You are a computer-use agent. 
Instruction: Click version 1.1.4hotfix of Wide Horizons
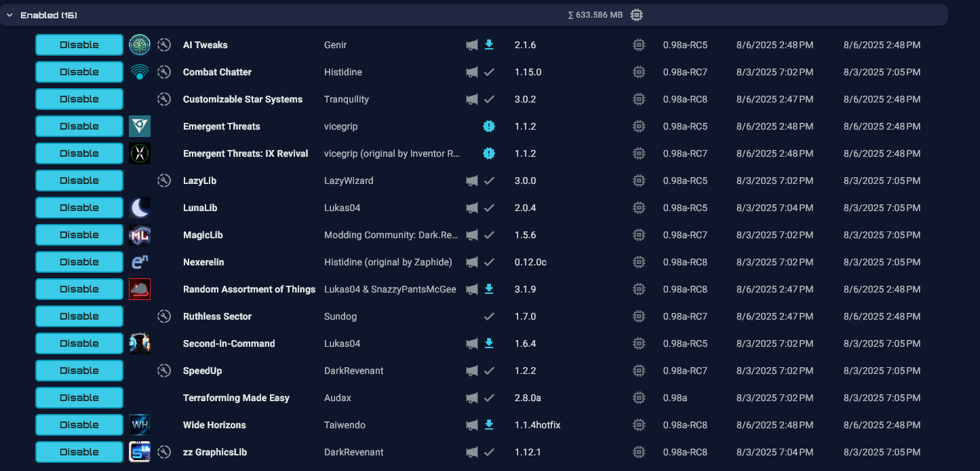coord(538,425)
